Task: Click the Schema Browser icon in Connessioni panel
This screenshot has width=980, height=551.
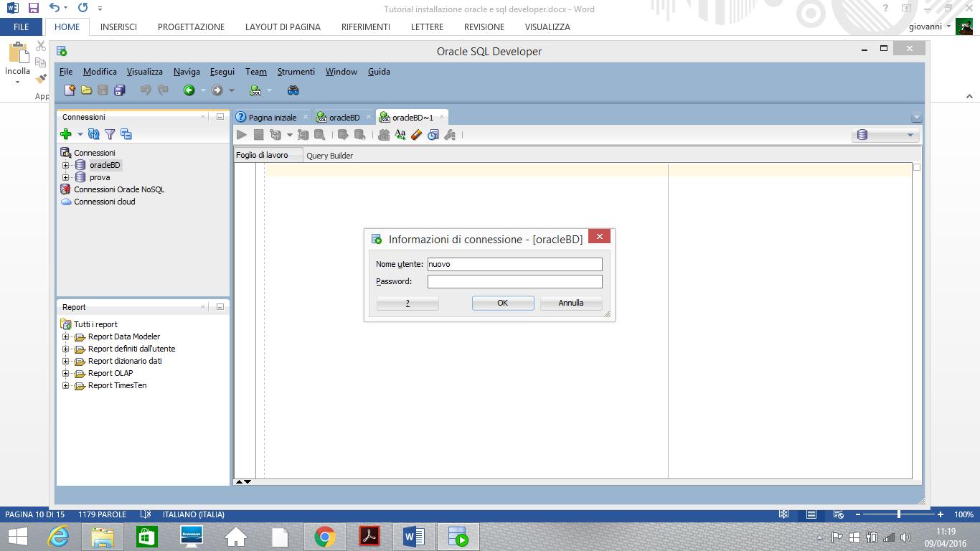Action: click(126, 134)
